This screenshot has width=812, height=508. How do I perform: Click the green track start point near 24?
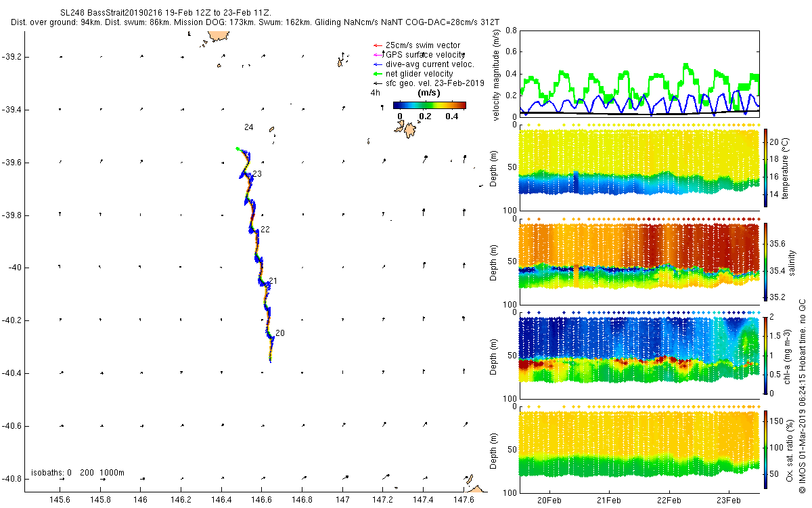coord(237,148)
